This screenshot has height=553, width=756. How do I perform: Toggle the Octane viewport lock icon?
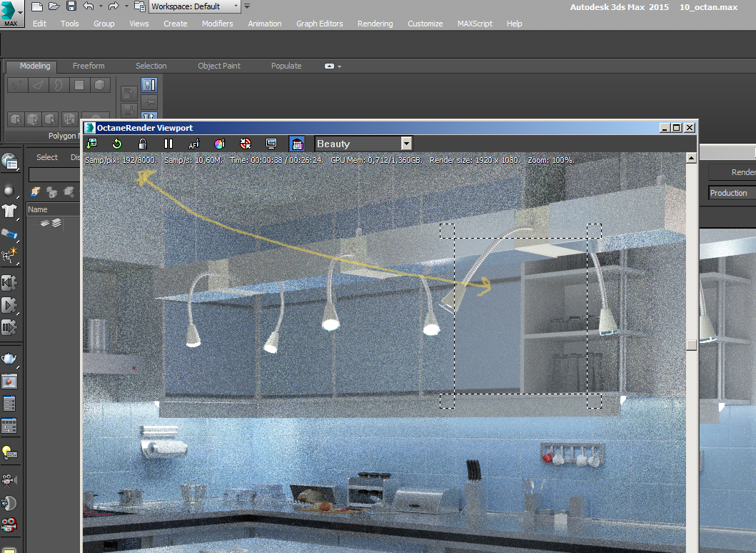tap(143, 144)
